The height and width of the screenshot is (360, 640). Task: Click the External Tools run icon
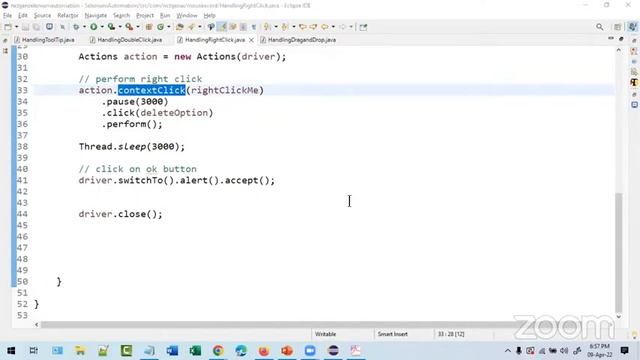click(129, 27)
